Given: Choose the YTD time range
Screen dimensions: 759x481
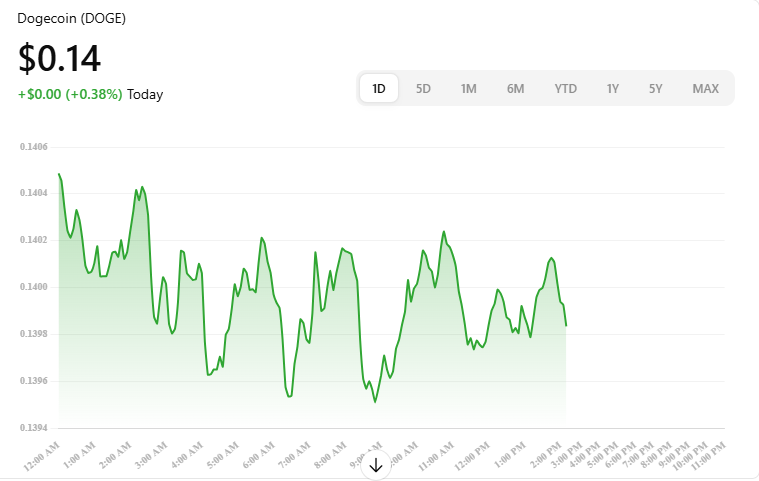Looking at the screenshot, I should point(565,89).
